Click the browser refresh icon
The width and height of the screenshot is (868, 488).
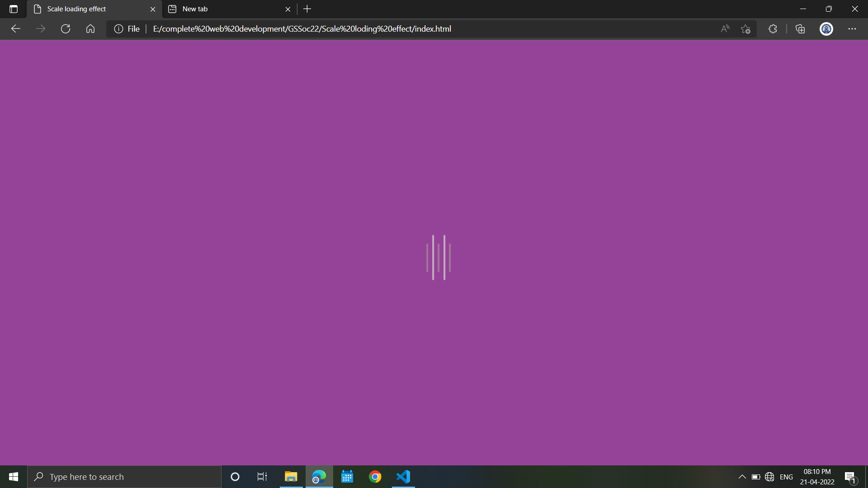65,28
